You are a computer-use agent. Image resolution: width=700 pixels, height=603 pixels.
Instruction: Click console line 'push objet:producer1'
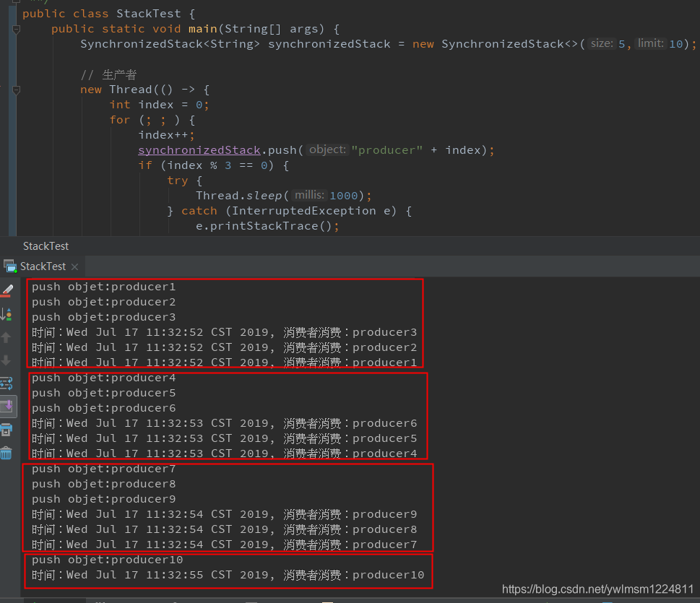[103, 287]
